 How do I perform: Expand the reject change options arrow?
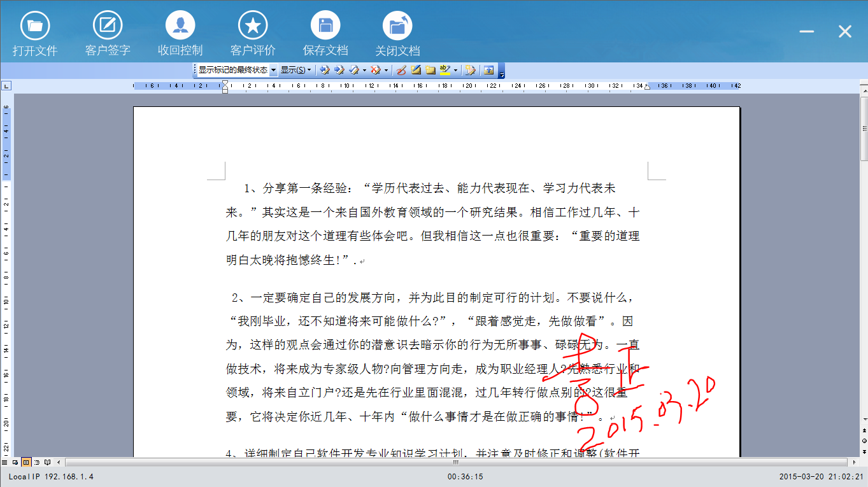386,70
